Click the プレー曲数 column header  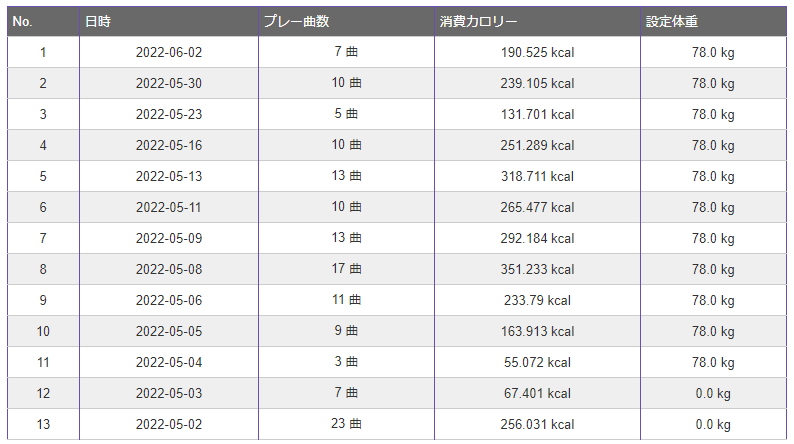coord(346,21)
